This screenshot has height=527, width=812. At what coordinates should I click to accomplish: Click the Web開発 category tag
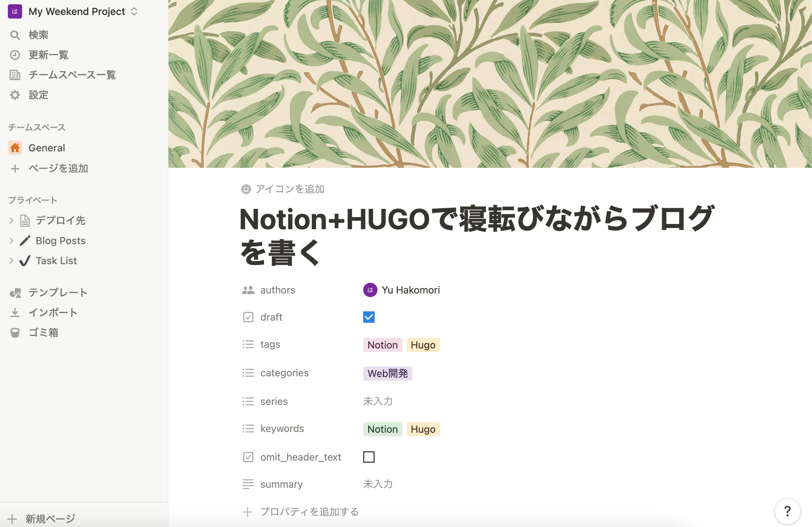388,373
